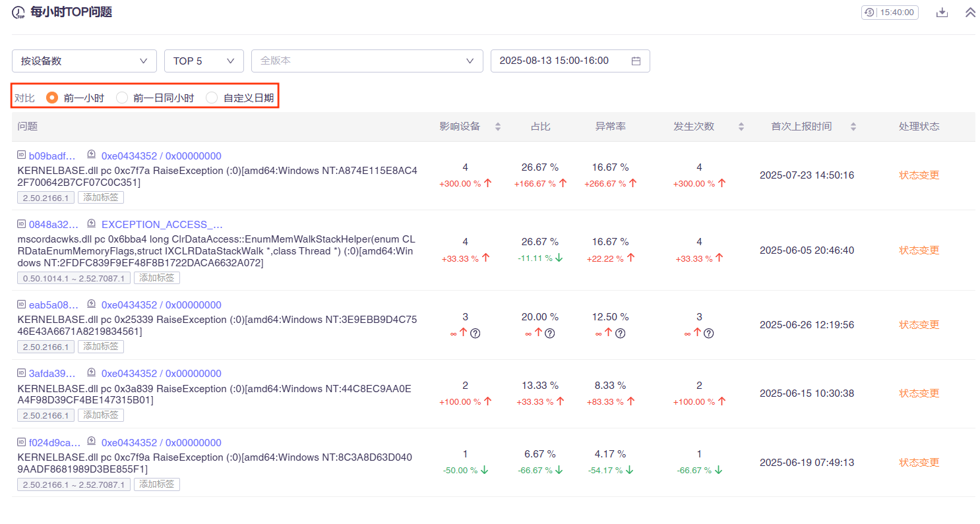Open the 按设备数 dropdown

[x=84, y=61]
